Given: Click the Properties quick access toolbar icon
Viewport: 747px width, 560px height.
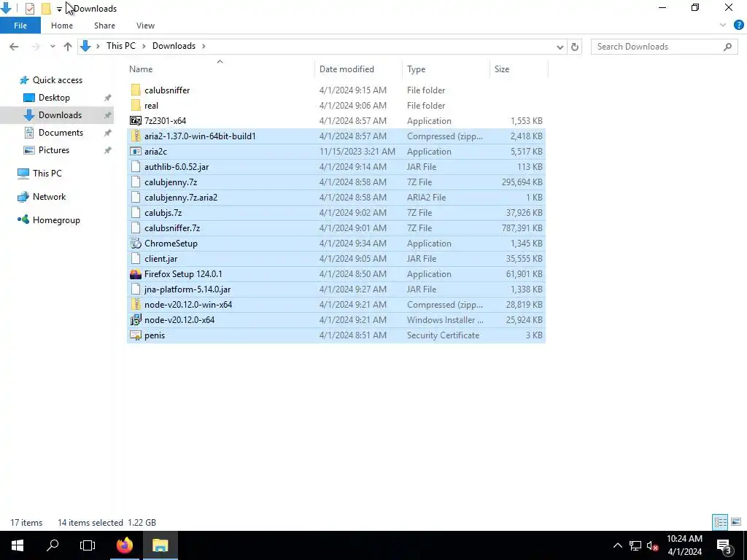Looking at the screenshot, I should point(29,8).
